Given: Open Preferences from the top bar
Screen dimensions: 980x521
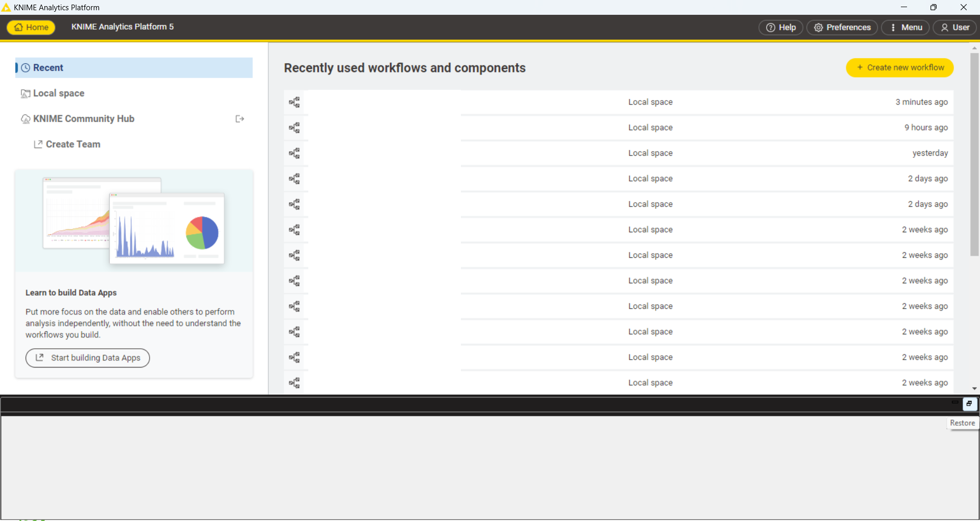Looking at the screenshot, I should [x=842, y=28].
